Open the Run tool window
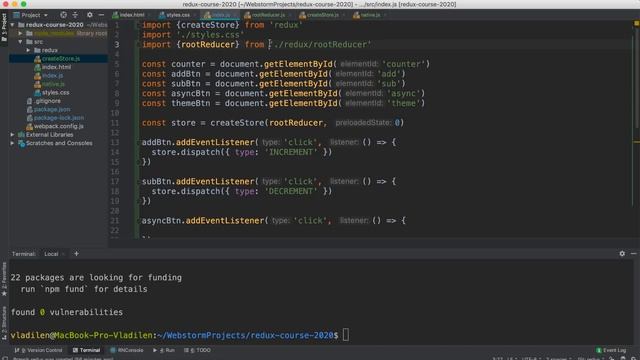Screen dimensions: 640x360 (x=164, y=350)
